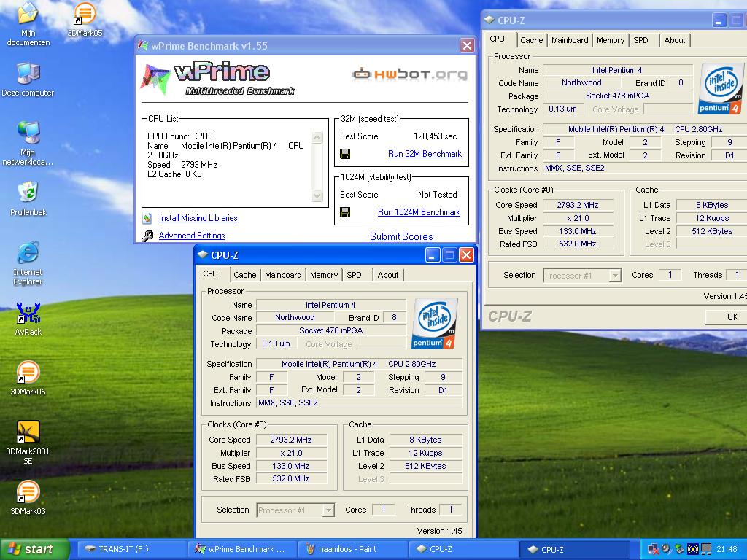This screenshot has width=747, height=560.
Task: Click Install Missing Libraries link
Action: click(x=198, y=218)
